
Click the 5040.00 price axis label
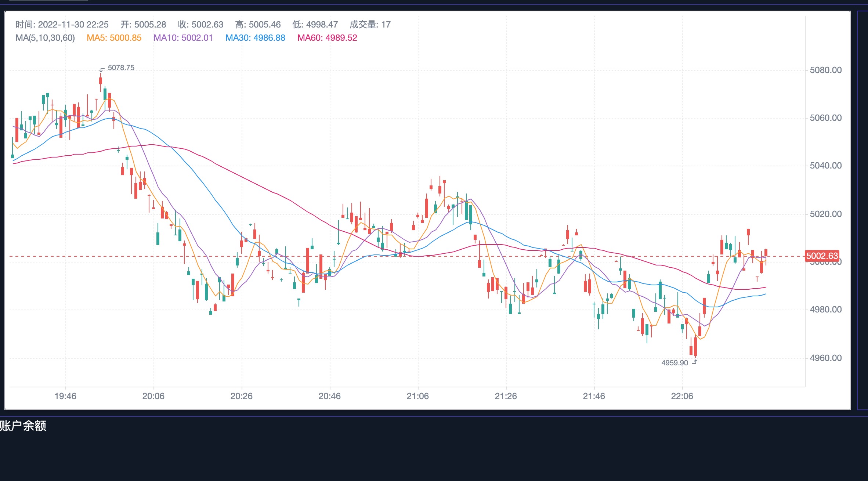tap(826, 166)
